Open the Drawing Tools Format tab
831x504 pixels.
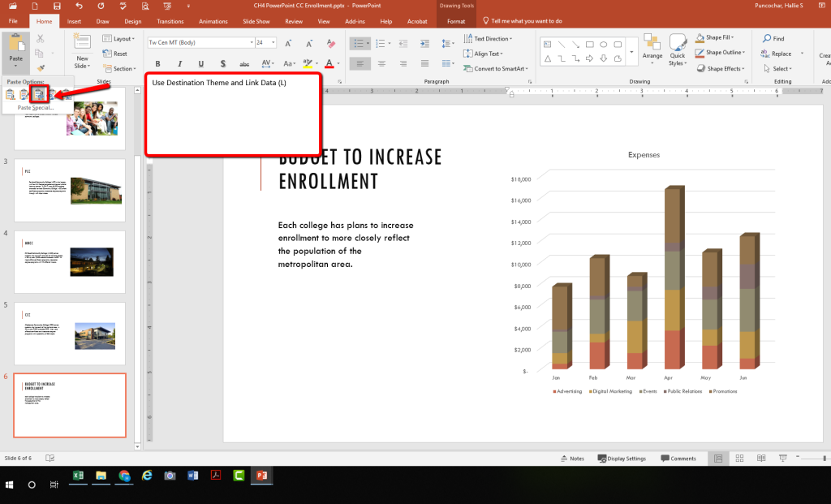(x=456, y=22)
